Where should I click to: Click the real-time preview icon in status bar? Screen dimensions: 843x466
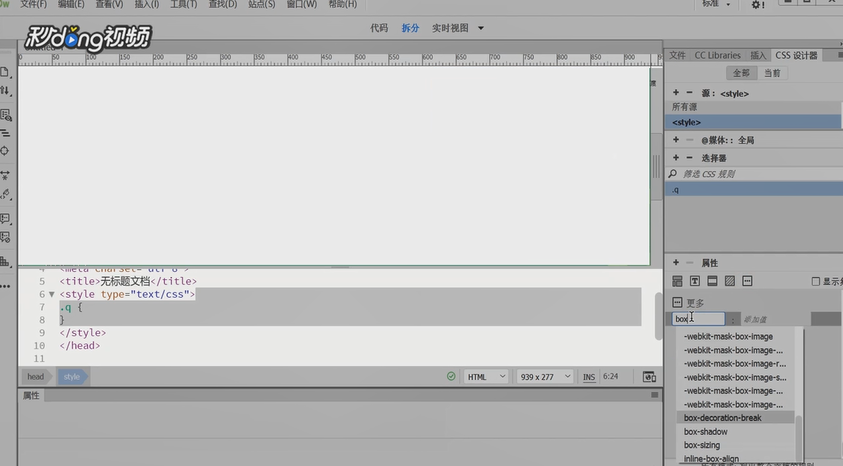point(649,377)
